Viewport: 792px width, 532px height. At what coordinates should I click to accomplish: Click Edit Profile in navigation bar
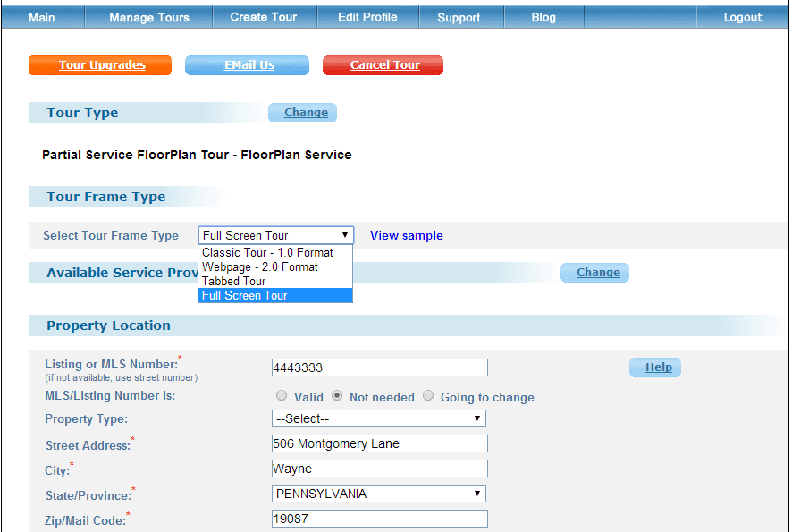coord(367,17)
